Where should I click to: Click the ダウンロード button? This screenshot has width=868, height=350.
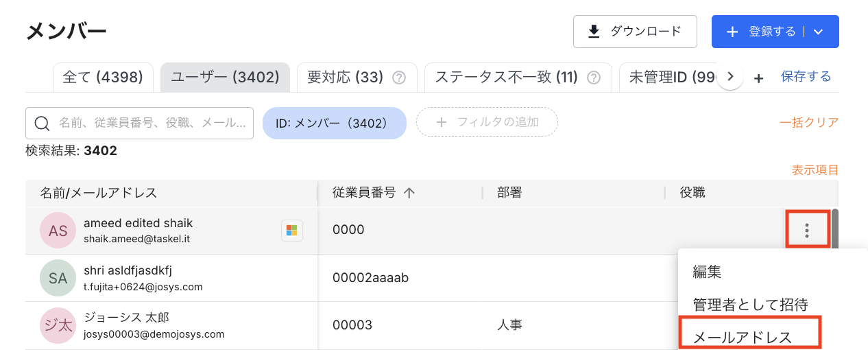635,32
